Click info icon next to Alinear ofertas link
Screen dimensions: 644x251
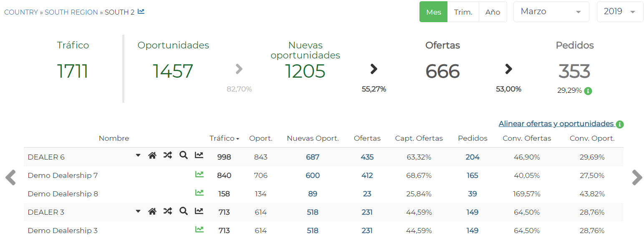[x=620, y=124]
